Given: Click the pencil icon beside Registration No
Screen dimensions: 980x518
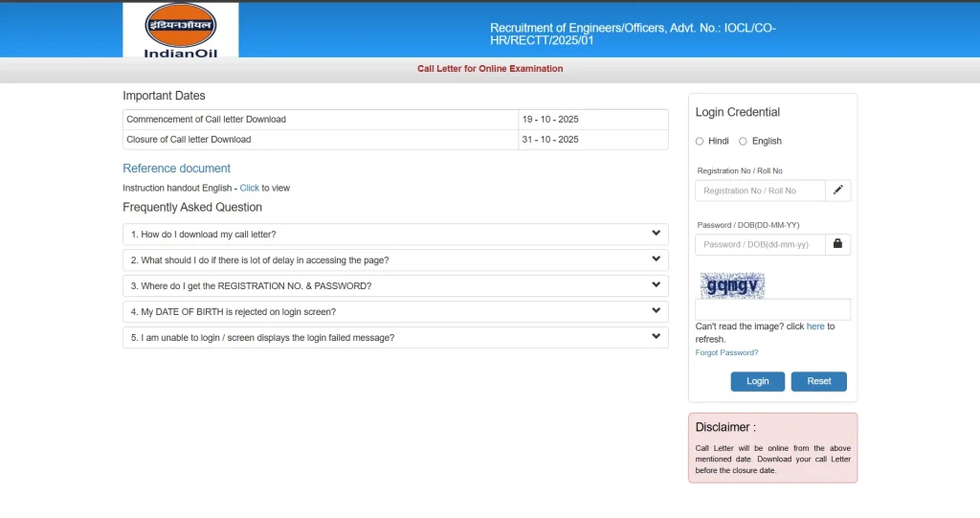Looking at the screenshot, I should [837, 191].
